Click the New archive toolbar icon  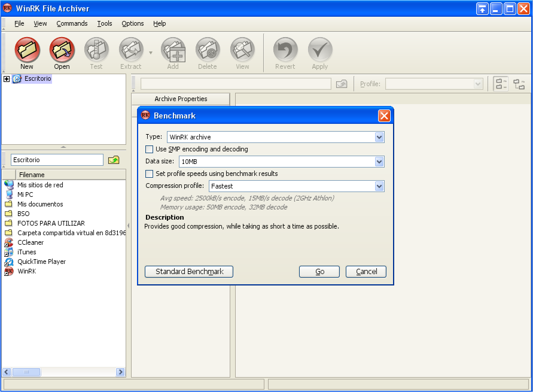(27, 50)
